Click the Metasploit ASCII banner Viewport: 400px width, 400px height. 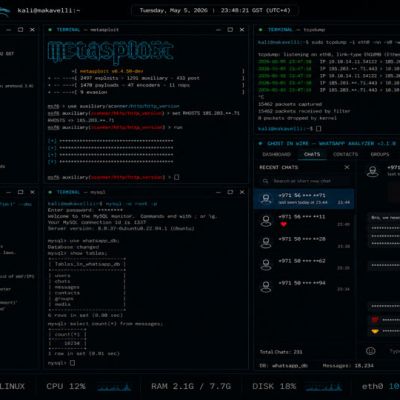coord(110,52)
